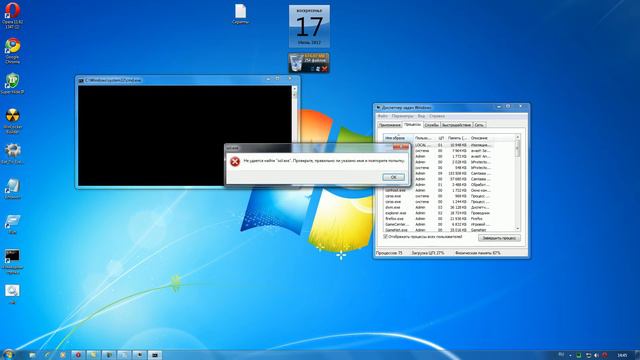Sort processes by Пользователь column
640x360 pixels.
pos(424,138)
